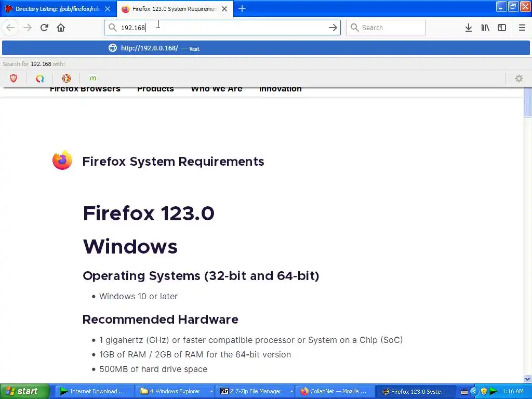Click the 'Windows 10 or later' bullet
This screenshot has height=399, width=532.
click(138, 296)
